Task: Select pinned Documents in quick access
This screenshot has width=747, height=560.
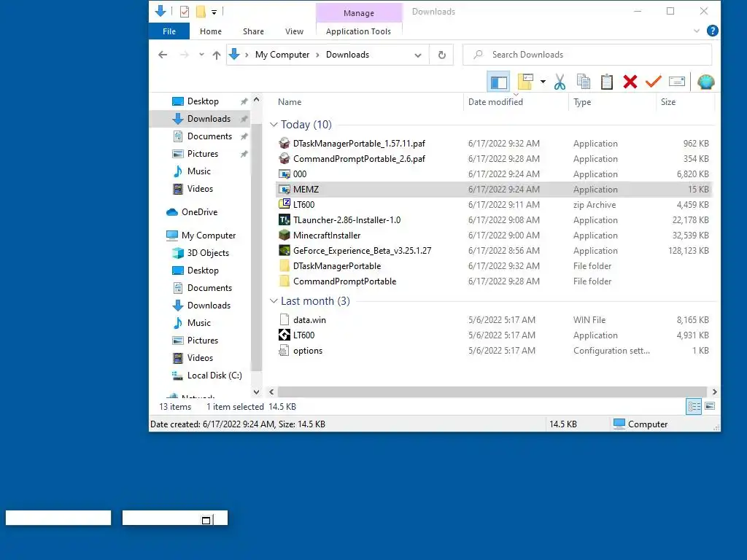Action: click(209, 136)
